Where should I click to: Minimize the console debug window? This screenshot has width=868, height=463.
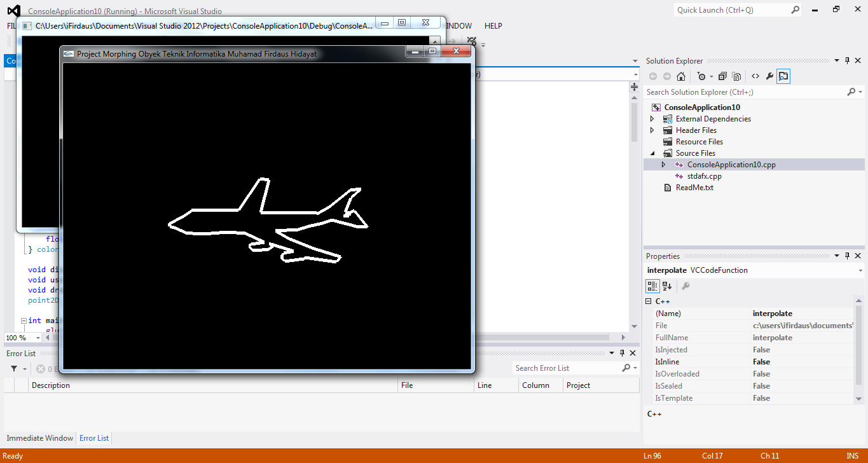(384, 23)
